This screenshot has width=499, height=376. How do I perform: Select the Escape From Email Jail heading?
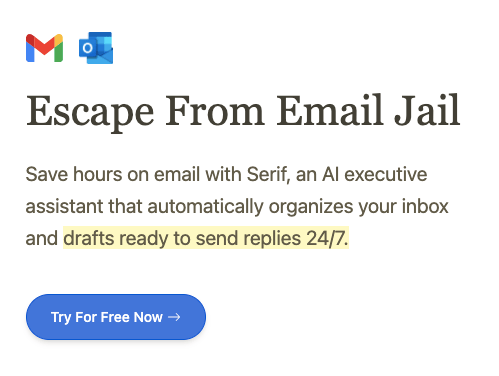pyautogui.click(x=243, y=112)
